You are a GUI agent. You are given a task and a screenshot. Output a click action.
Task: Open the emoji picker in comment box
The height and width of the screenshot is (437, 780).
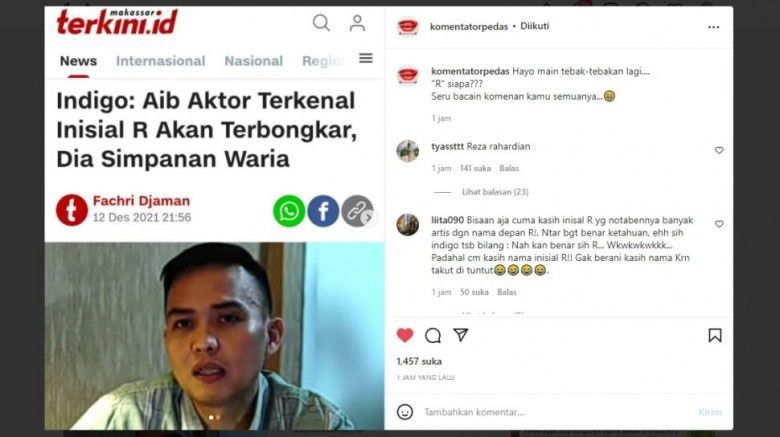tap(405, 412)
